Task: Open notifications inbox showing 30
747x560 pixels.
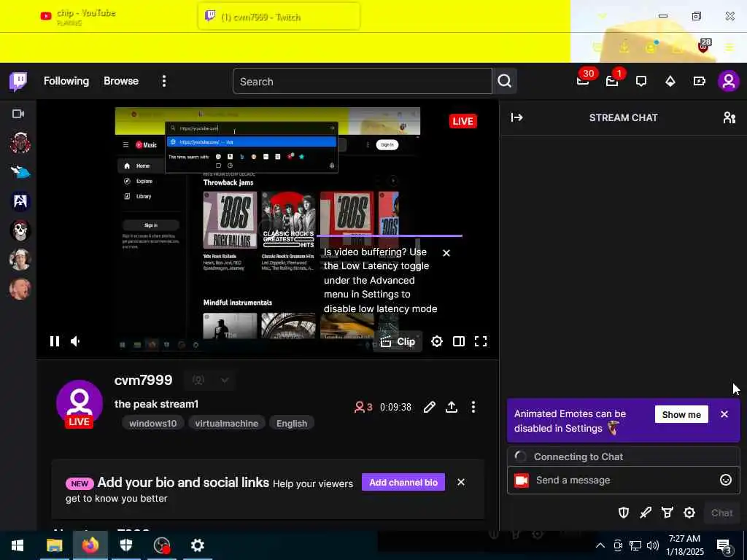Action: [583, 80]
